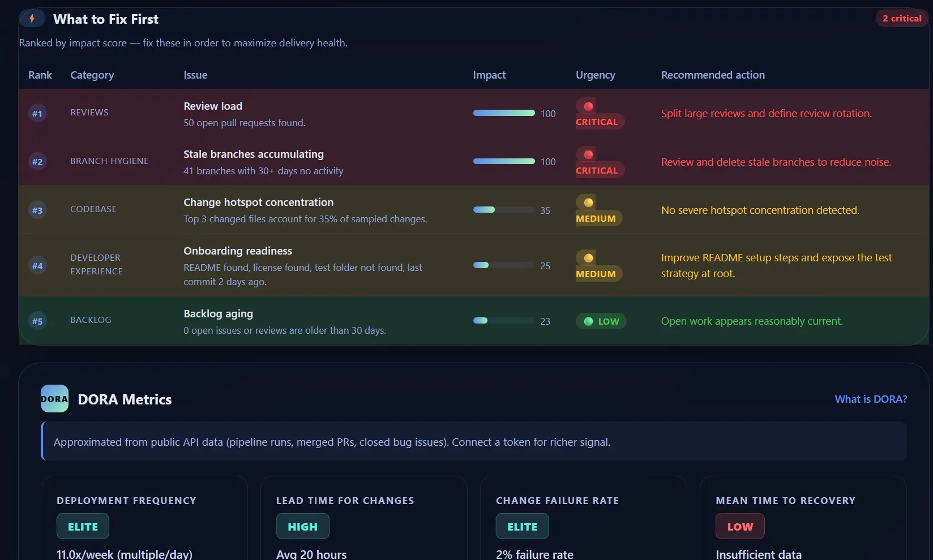Click the #1 rank badge
Image resolution: width=933 pixels, height=560 pixels.
[37, 113]
